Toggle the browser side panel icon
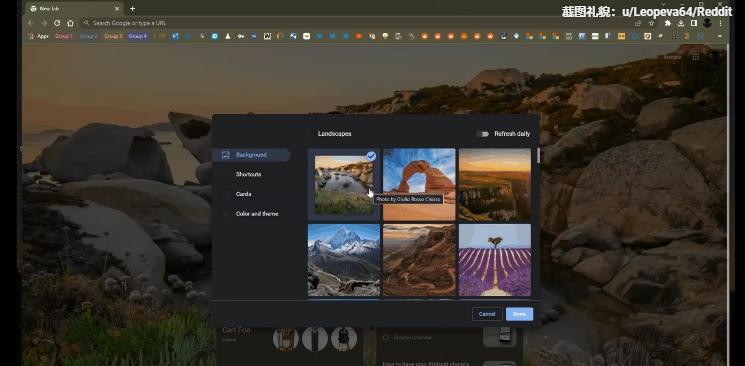This screenshot has height=366, width=745. click(x=694, y=23)
